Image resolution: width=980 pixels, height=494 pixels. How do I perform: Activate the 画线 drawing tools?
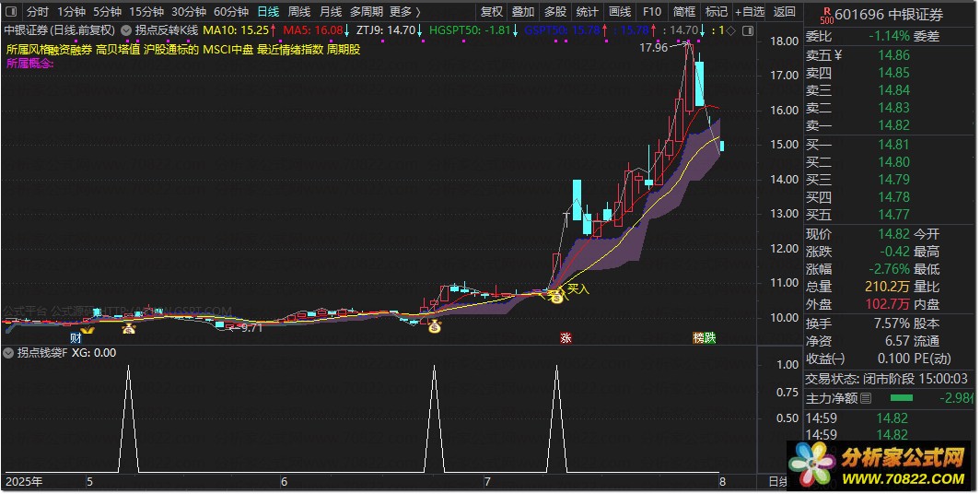pos(619,12)
